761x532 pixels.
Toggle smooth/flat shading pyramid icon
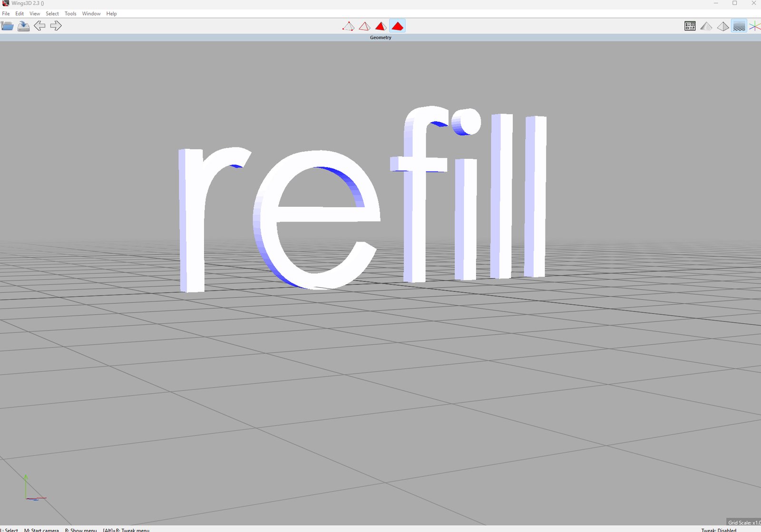[706, 26]
